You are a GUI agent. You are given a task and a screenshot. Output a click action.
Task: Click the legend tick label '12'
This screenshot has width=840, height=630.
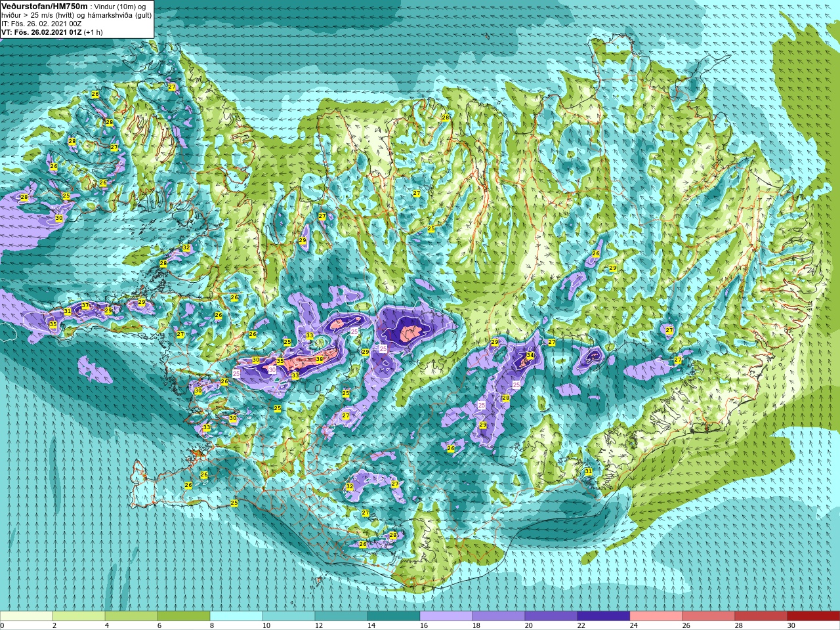[x=318, y=625]
